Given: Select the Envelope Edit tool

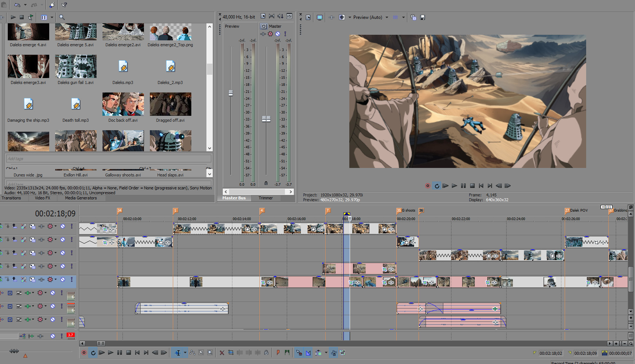Looking at the screenshot, I should 192,353.
